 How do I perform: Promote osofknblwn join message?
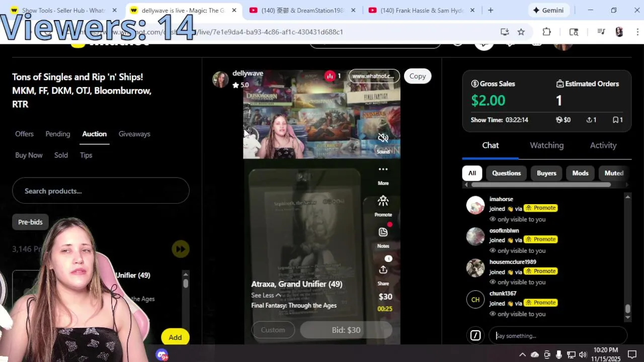pyautogui.click(x=541, y=239)
